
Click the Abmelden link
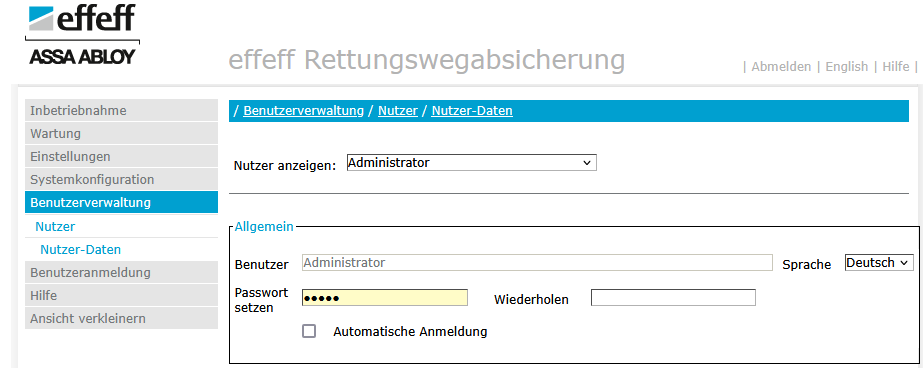(781, 67)
